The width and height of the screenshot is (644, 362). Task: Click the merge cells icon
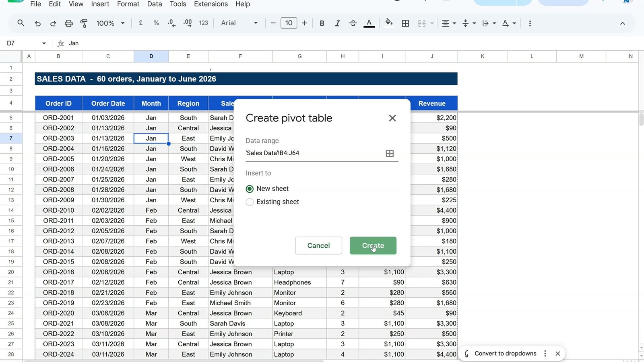coord(422,23)
